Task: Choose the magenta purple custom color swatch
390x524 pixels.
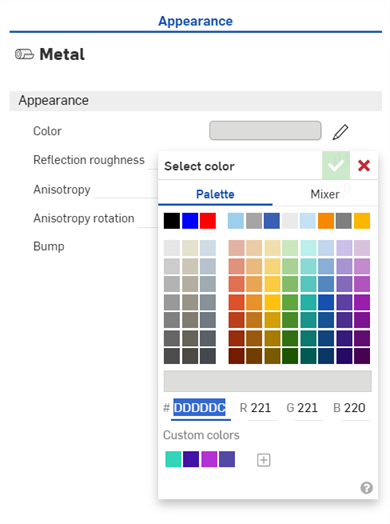Action: point(209,459)
